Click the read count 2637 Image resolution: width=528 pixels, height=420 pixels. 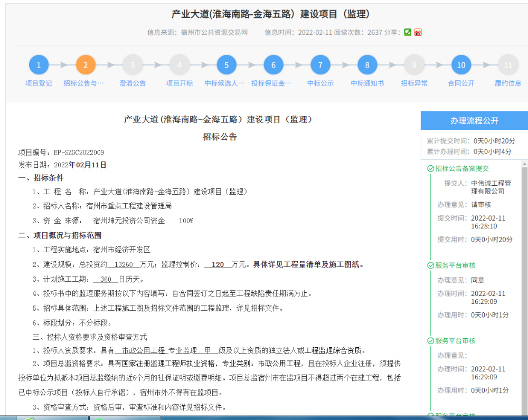pos(375,32)
